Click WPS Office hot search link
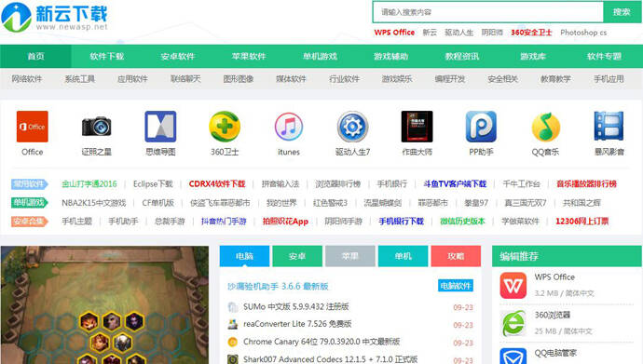The height and width of the screenshot is (364, 643). pos(394,33)
